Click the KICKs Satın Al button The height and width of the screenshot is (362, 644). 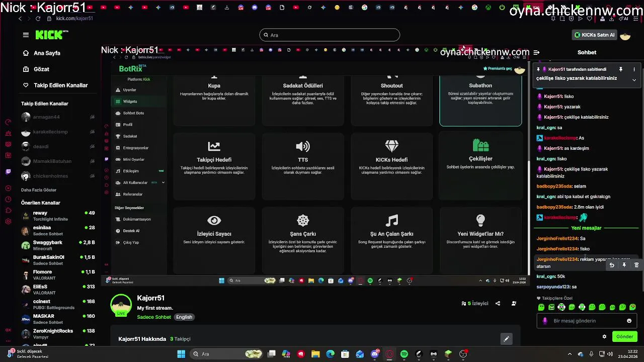595,35
